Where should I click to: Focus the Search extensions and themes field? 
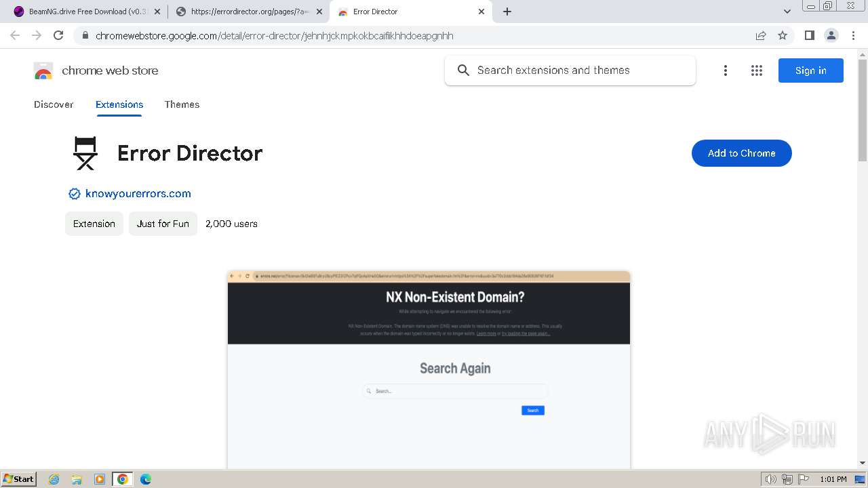(570, 70)
